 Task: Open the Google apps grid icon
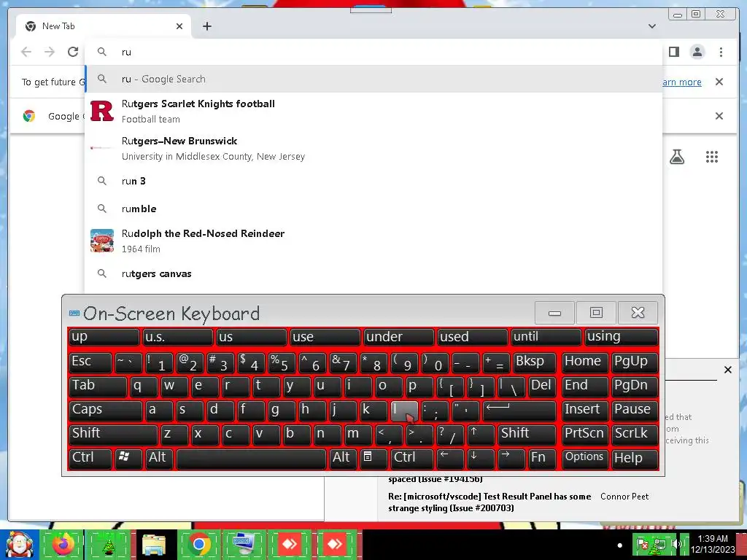coord(712,157)
